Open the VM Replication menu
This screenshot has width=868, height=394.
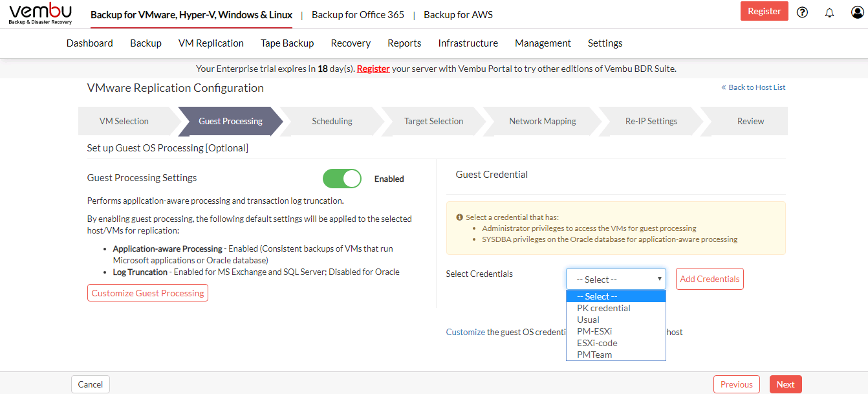(211, 43)
